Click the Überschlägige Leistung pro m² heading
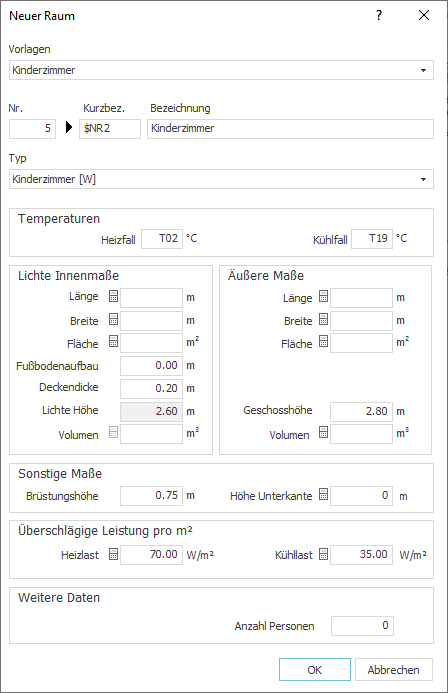The width and height of the screenshot is (448, 693). (x=105, y=531)
